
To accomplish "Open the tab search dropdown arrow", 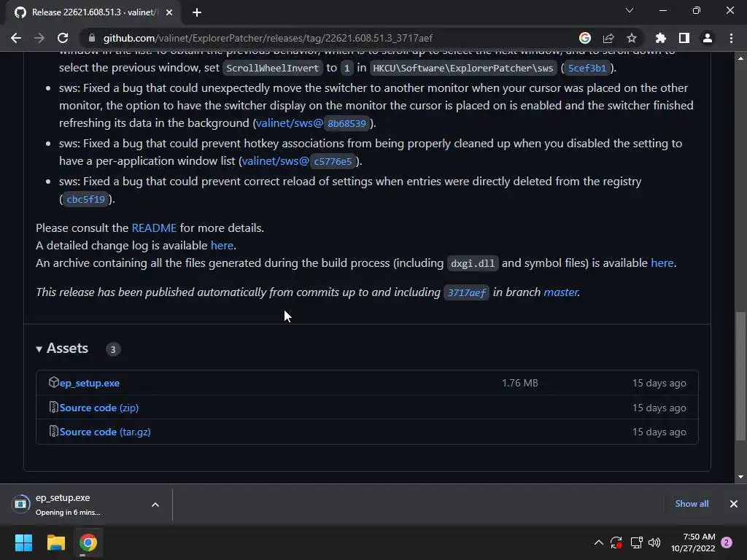I will tap(630, 10).
